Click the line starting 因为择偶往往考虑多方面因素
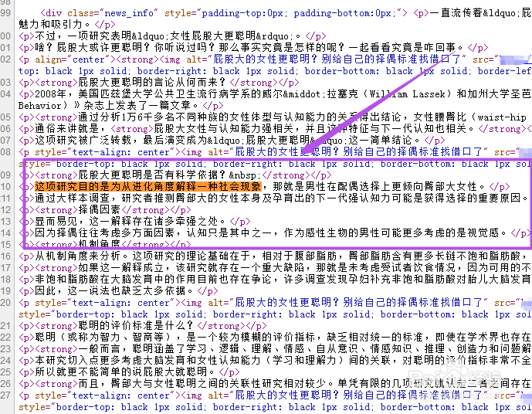This screenshot has height=414, width=532. pyautogui.click(x=275, y=233)
